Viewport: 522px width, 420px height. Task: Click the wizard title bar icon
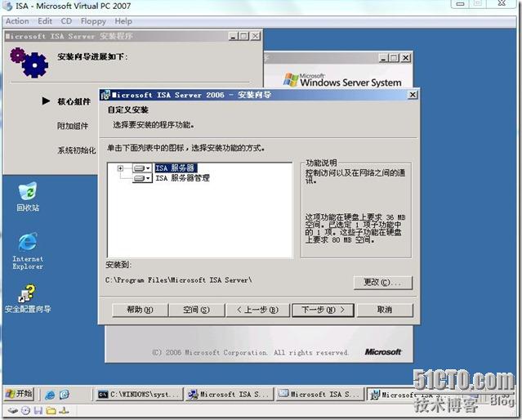click(105, 95)
